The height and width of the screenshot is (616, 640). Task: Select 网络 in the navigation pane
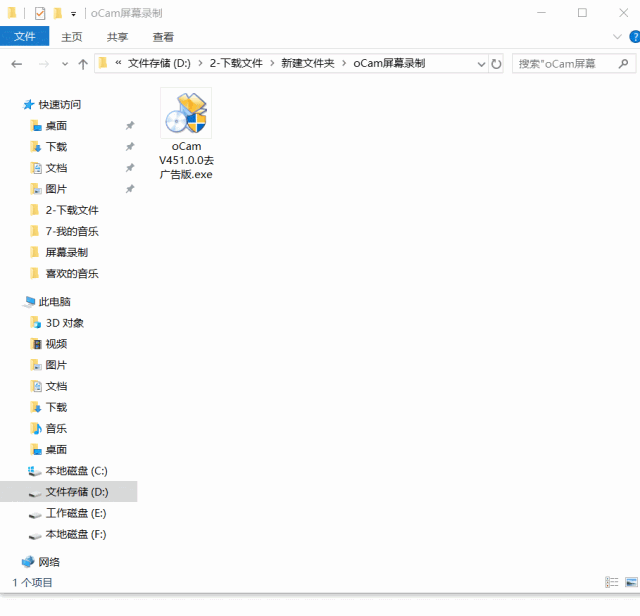[x=49, y=563]
